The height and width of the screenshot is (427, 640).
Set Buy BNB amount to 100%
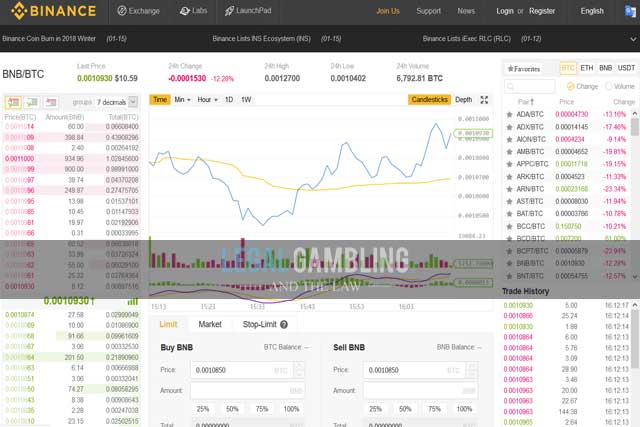click(291, 409)
